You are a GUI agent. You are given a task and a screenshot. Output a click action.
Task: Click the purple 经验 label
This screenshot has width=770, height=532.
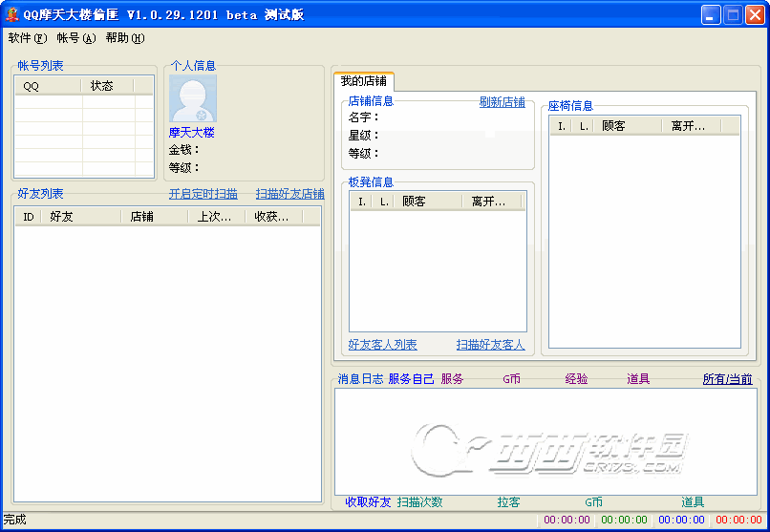coord(576,379)
